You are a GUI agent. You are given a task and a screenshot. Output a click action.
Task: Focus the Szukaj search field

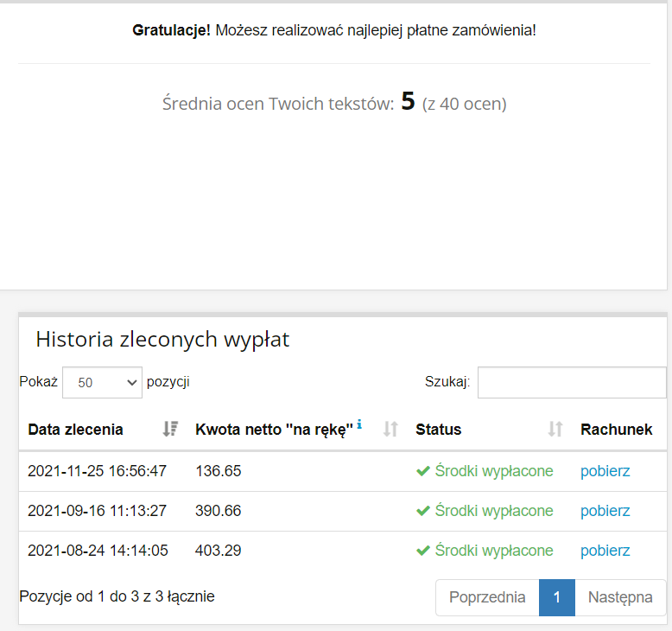571,382
